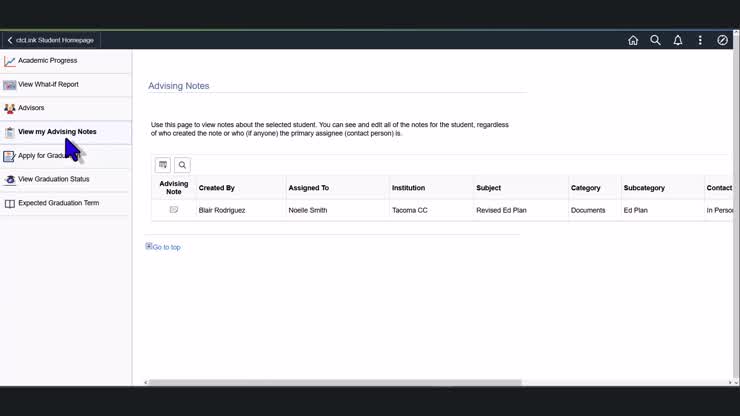
Task: Click the Ed Plan subcategory cell
Action: coord(636,210)
